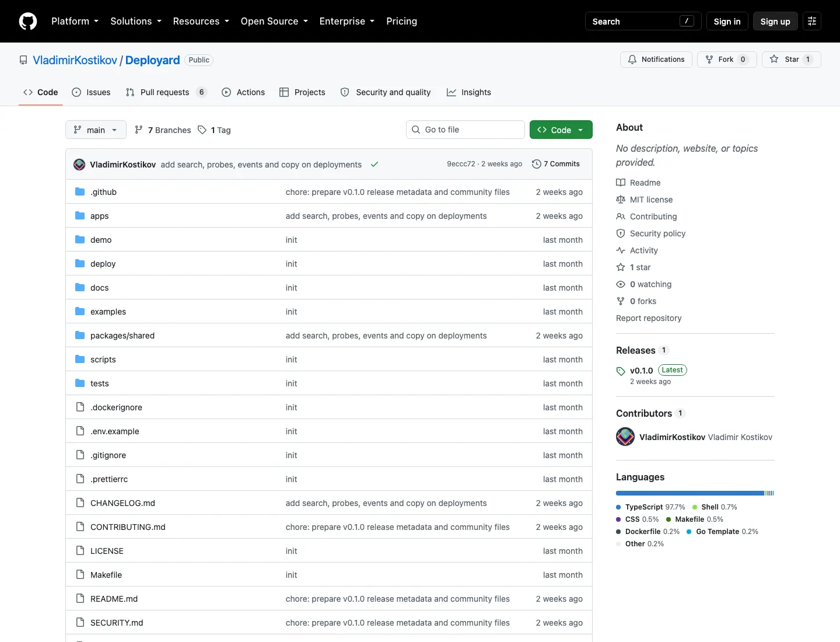Click the docs folder icon
The image size is (840, 642).
80,287
